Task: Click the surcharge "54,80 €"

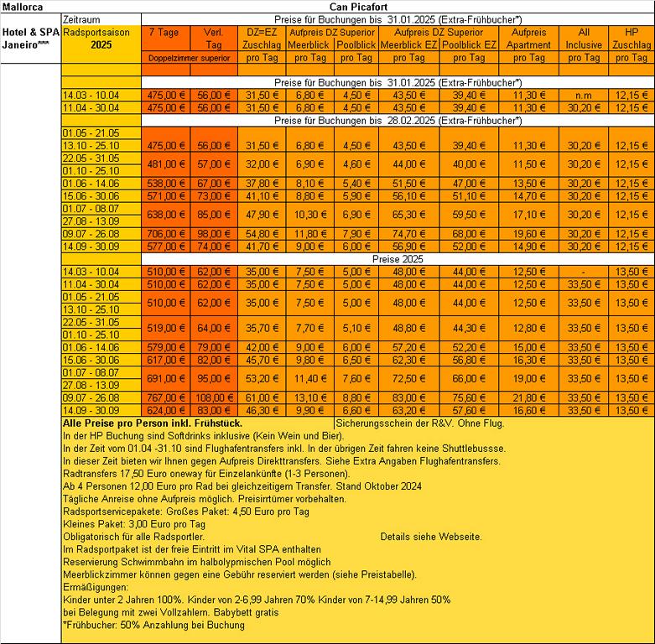Action: (262, 234)
